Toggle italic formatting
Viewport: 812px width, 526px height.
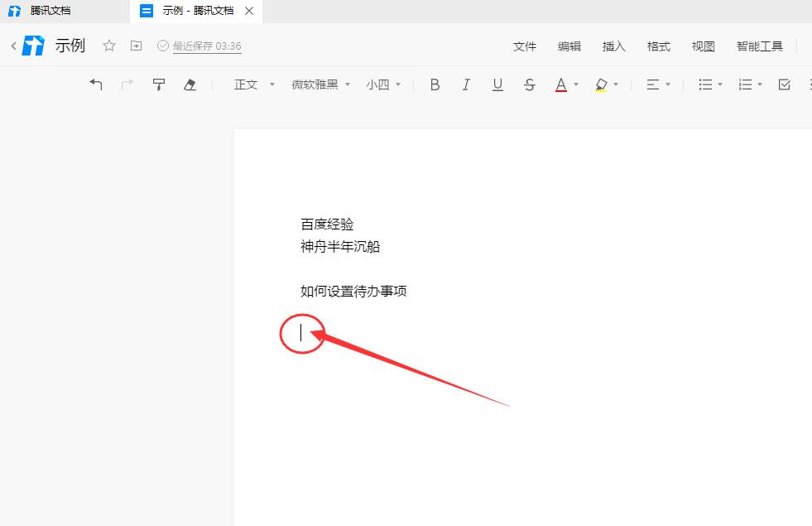[466, 84]
